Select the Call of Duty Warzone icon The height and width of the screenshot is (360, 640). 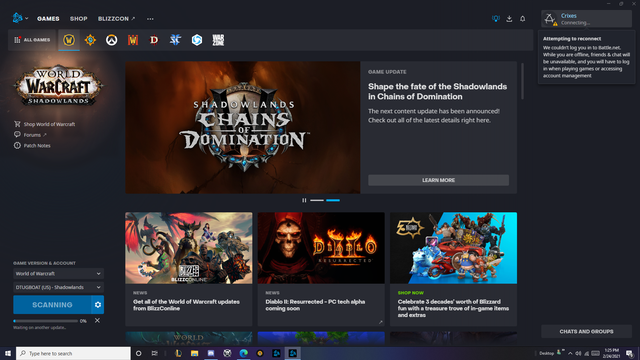pos(218,40)
